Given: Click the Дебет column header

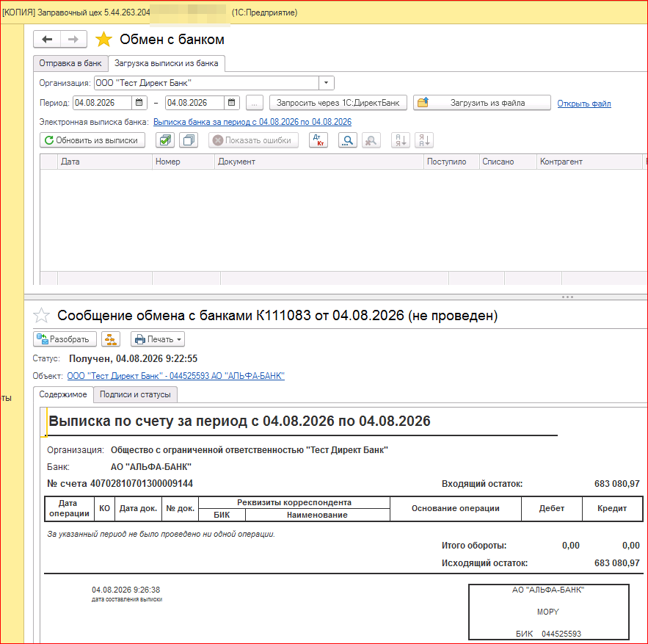Looking at the screenshot, I should coord(552,509).
